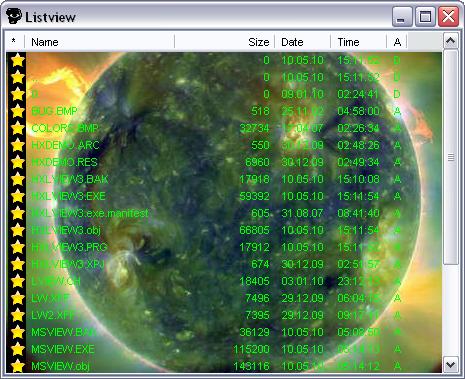Image resolution: width=465 pixels, height=379 pixels.
Task: Select the star next to HXDEMO.ARC
Action: [x=18, y=145]
